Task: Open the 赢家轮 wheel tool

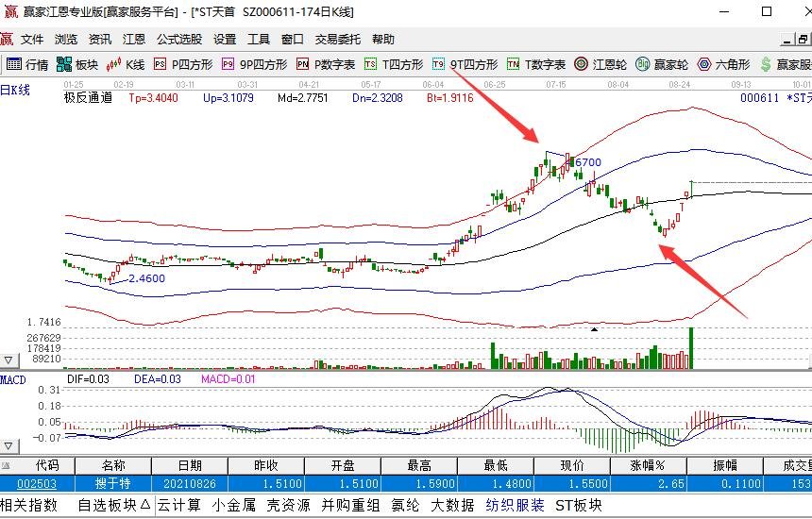Action: 661,65
